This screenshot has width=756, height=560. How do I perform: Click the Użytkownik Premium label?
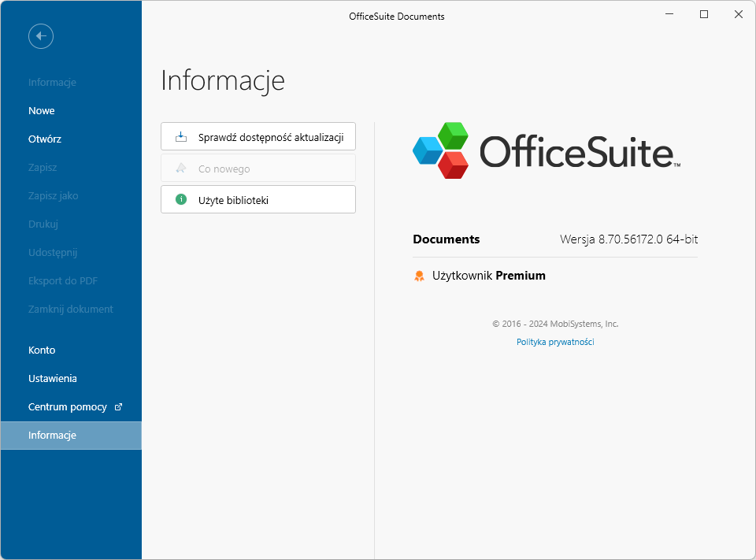pyautogui.click(x=488, y=276)
